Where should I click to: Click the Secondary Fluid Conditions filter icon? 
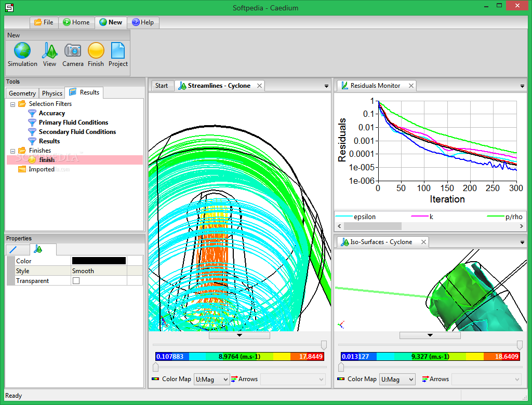(32, 132)
